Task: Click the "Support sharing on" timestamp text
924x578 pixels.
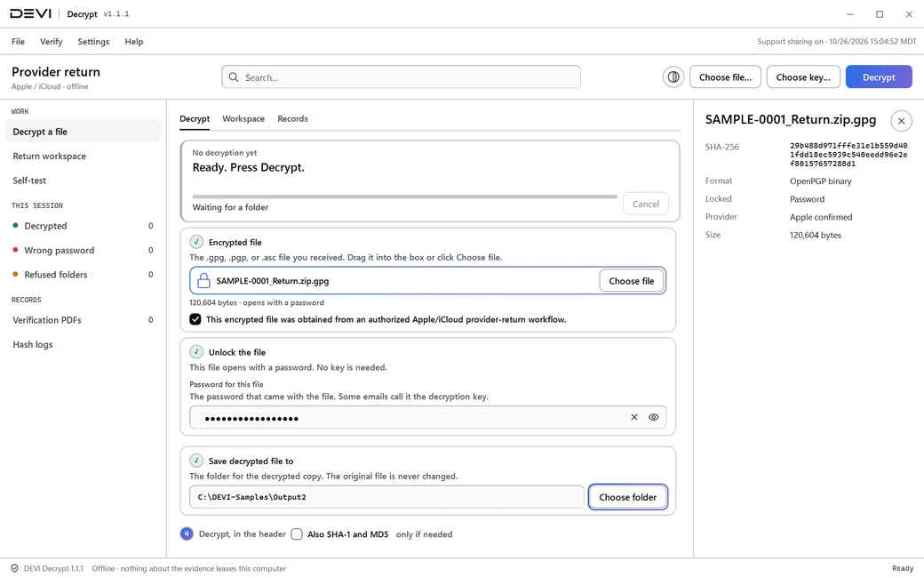Action: 837,41
